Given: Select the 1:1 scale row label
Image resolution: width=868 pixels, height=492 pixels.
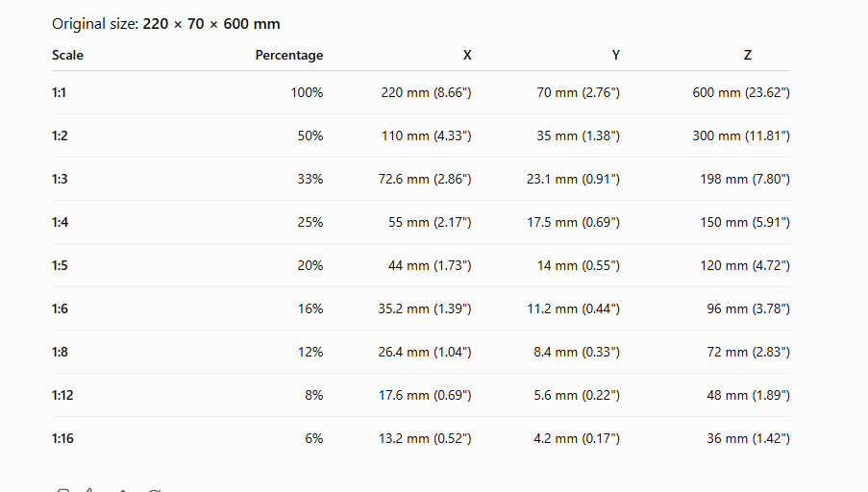Looking at the screenshot, I should [59, 92].
